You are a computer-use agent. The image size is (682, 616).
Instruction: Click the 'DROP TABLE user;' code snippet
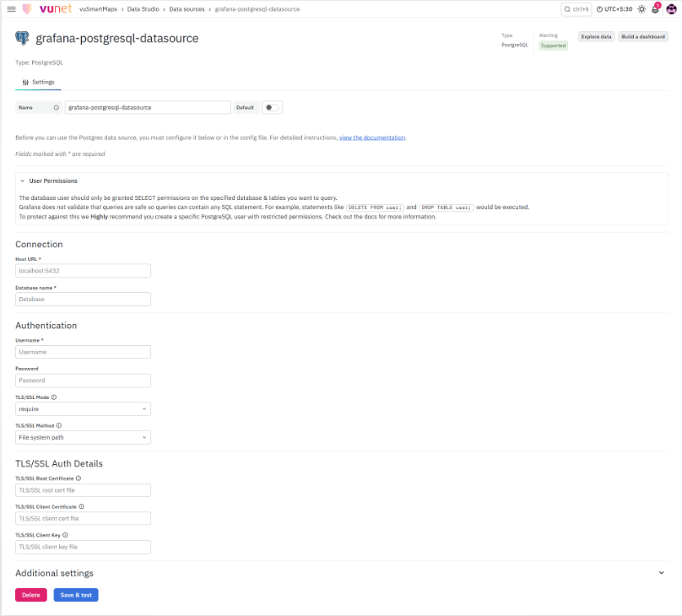click(447, 208)
